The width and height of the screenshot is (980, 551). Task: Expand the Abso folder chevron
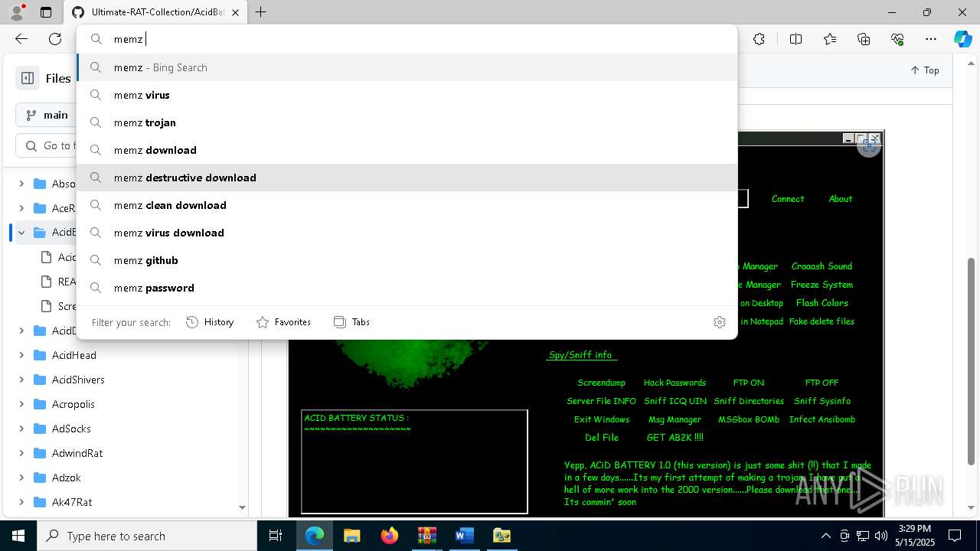(21, 184)
